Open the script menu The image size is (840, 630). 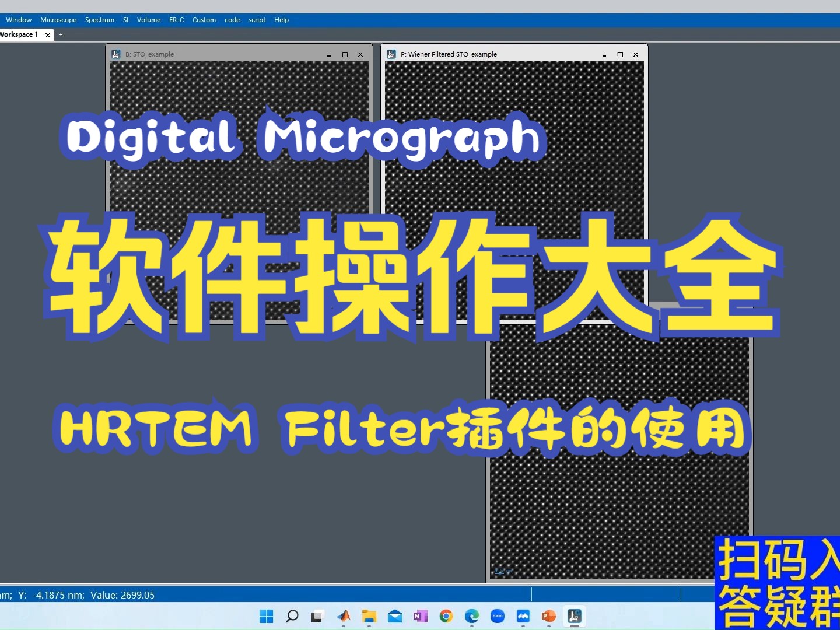257,20
